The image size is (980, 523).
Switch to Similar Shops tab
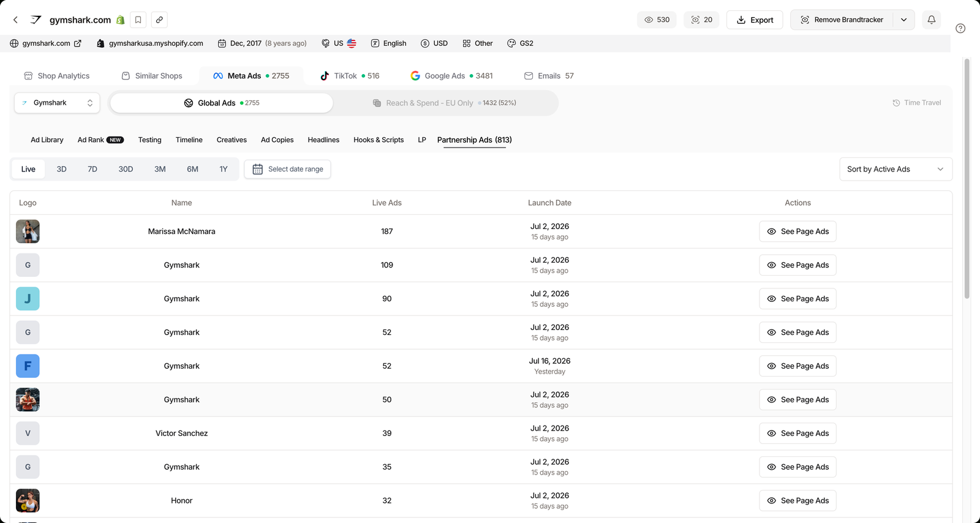[x=152, y=76]
